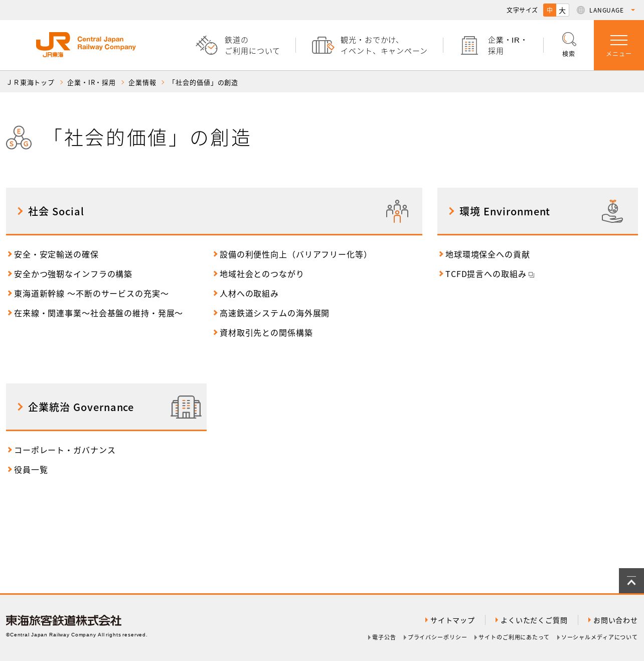Image resolution: width=644 pixels, height=661 pixels.
Task: Open 環境 Environment section heading
Action: 538,211
